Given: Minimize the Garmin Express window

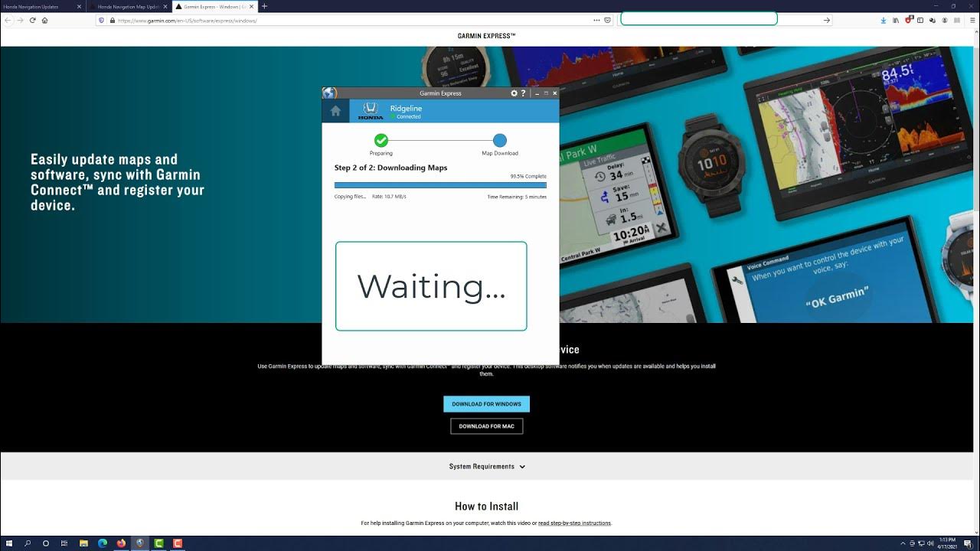Looking at the screenshot, I should pyautogui.click(x=537, y=93).
